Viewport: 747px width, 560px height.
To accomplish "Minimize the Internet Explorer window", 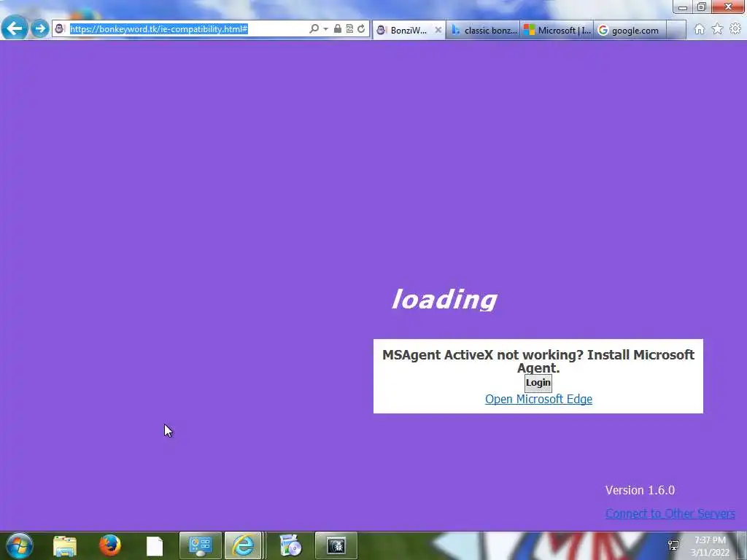I will [x=683, y=7].
